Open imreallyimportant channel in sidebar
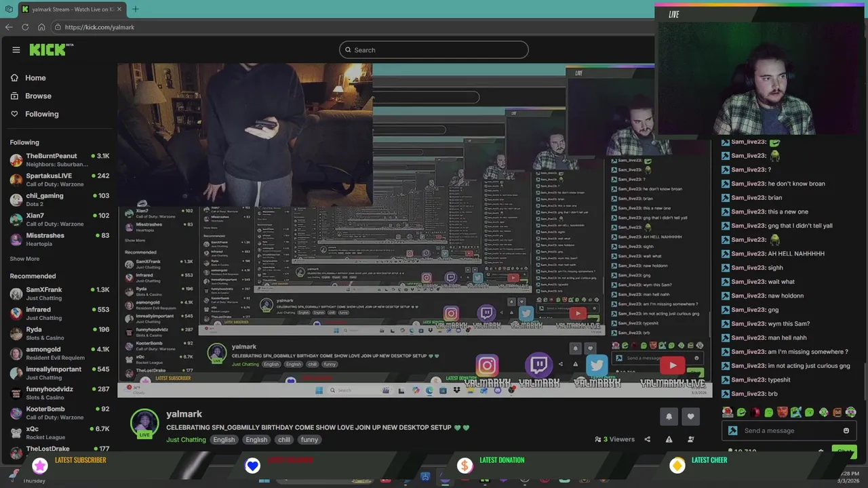The height and width of the screenshot is (488, 868). tap(59, 373)
